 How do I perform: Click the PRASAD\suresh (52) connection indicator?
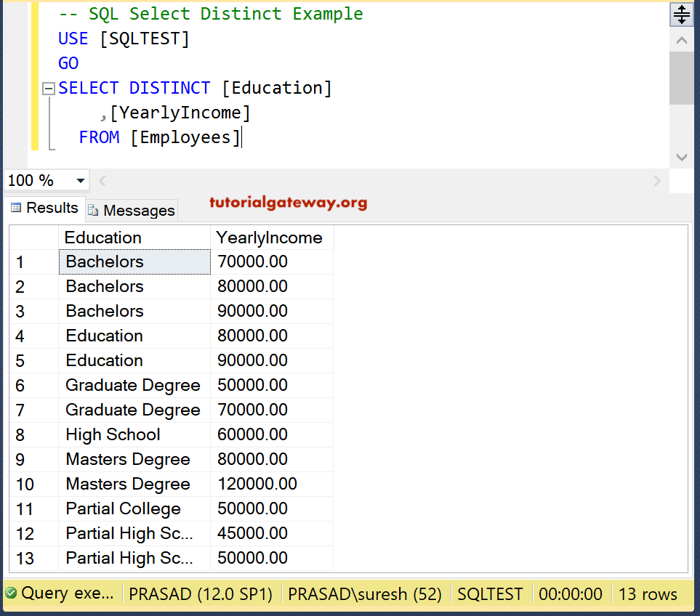tap(365, 593)
